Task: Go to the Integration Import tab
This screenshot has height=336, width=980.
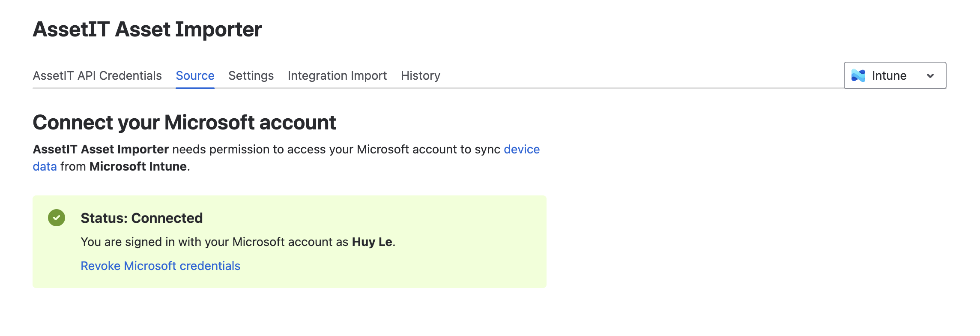Action: coord(337,75)
